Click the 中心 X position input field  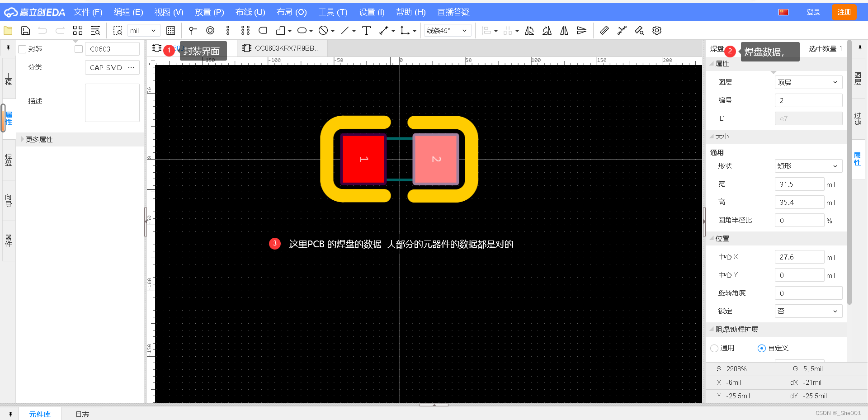click(799, 257)
